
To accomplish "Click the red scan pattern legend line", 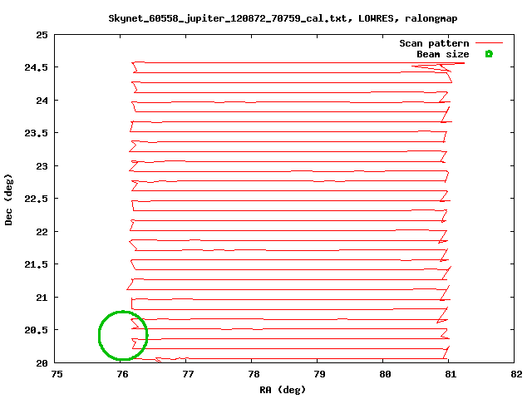I will (x=489, y=43).
